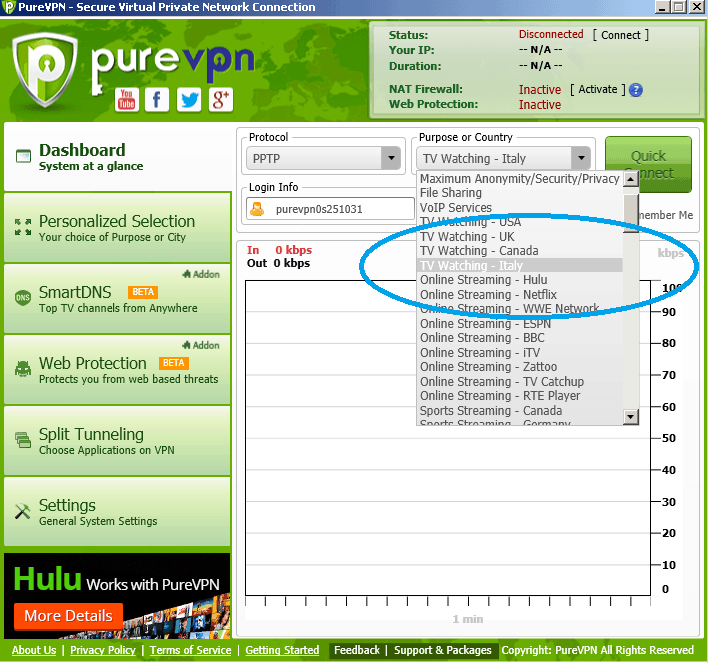Click the Personalized Selection arrows icon
The width and height of the screenshot is (708, 663).
[23, 227]
